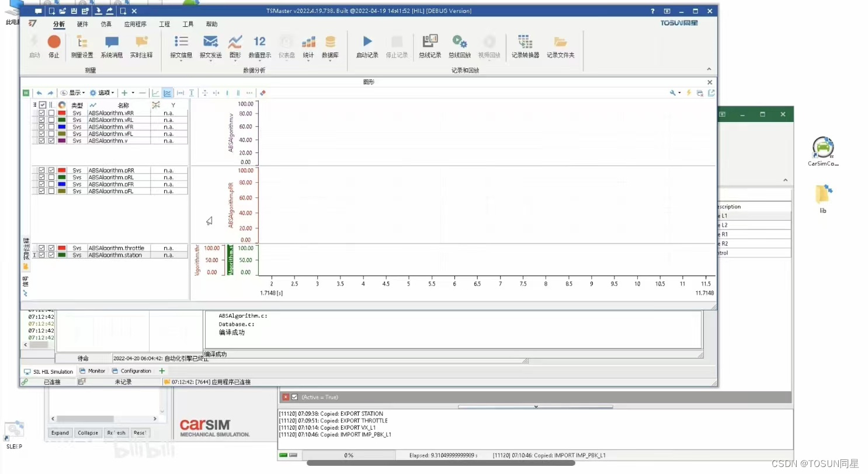Viewport: 868px width, 474px height.
Task: Uncheck visibility of ABSAlgorithm.throttle
Action: click(41, 248)
